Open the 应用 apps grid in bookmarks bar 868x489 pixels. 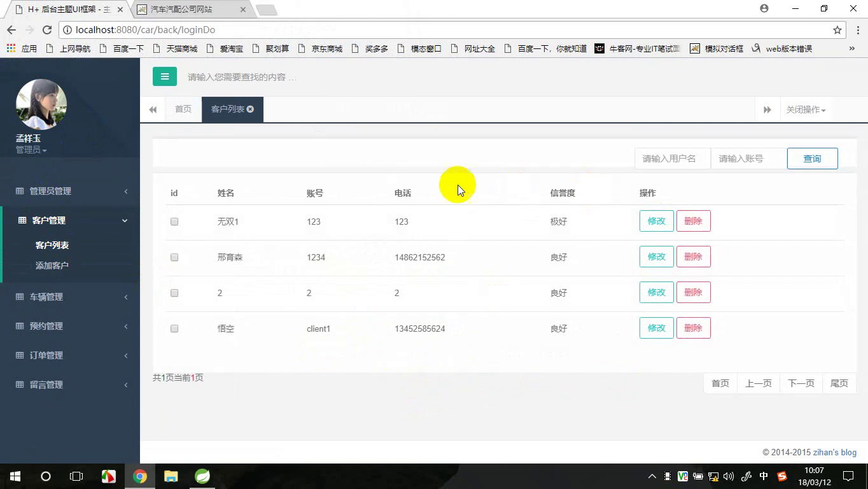[x=22, y=48]
